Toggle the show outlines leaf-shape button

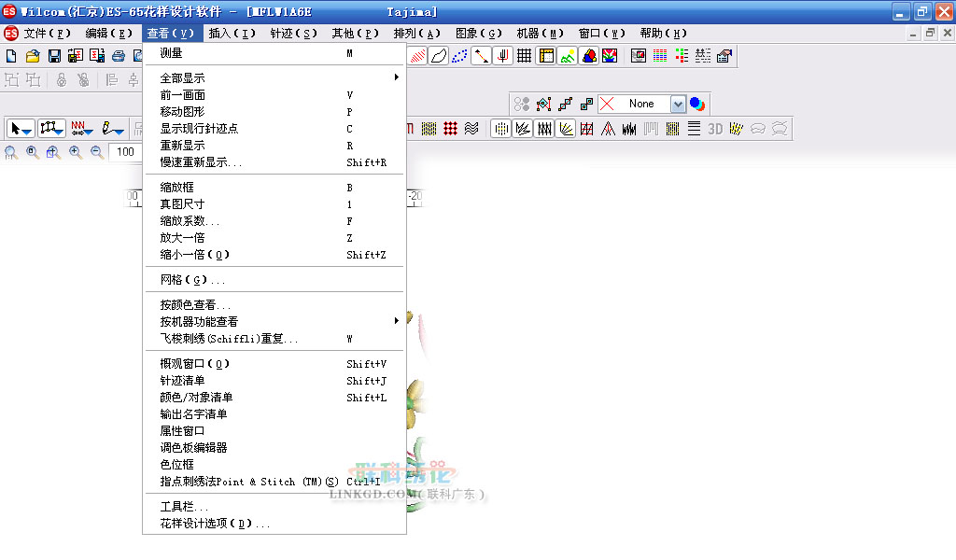coord(437,56)
